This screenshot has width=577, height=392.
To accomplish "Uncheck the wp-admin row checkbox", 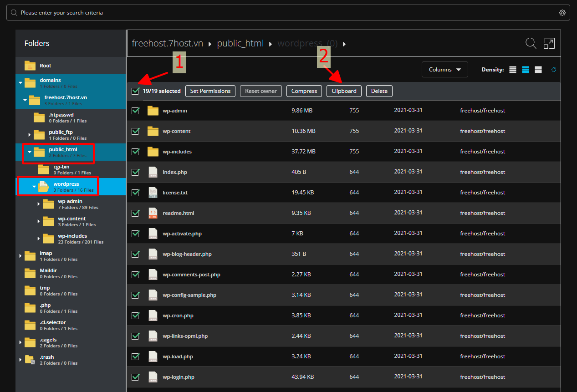I will point(135,111).
